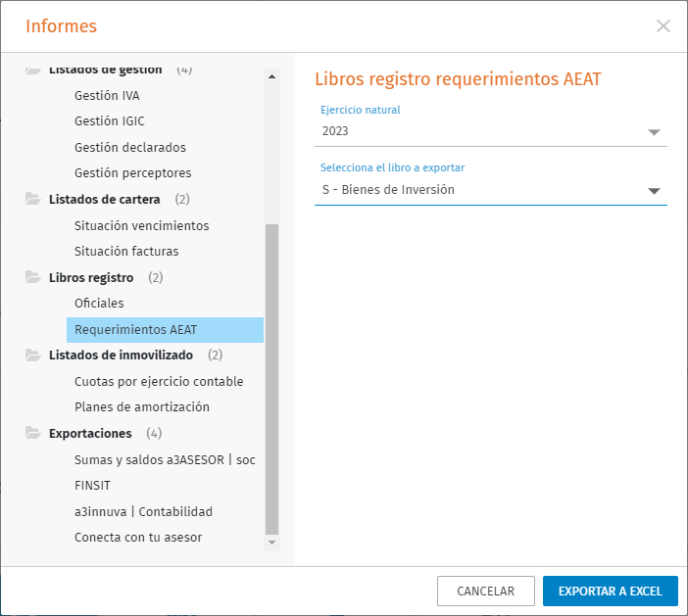The height and width of the screenshot is (616, 688).
Task: Select the FINSIT export
Action: pos(92,486)
